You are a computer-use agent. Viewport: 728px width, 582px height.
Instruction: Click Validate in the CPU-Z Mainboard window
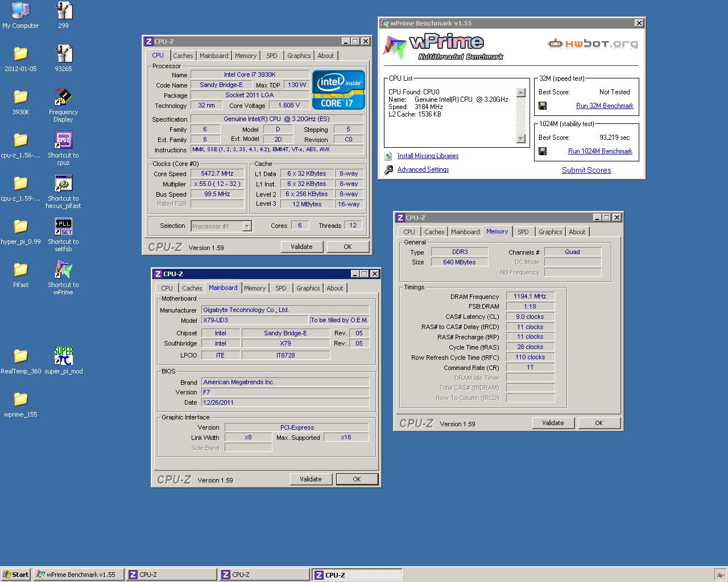(311, 479)
